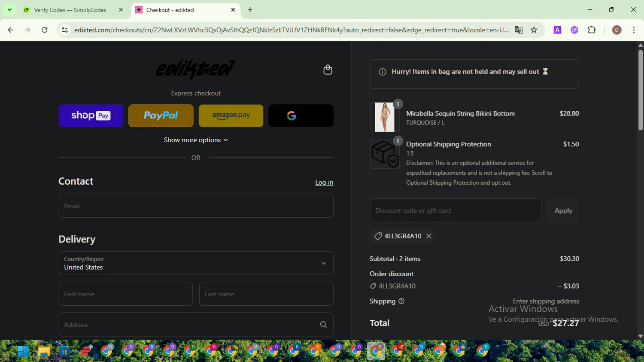Expand Show more options
Screen dimensions: 644x362
pos(196,140)
